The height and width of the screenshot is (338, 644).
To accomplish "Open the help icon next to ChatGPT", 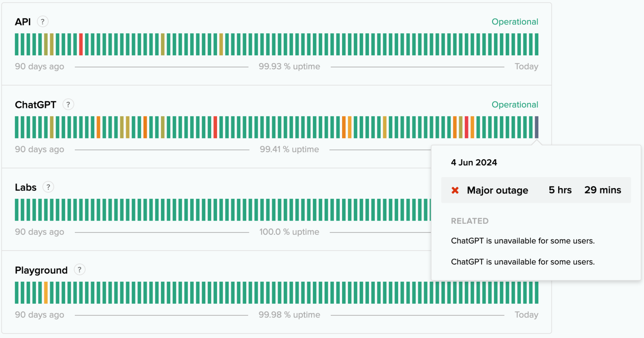I will pos(68,105).
